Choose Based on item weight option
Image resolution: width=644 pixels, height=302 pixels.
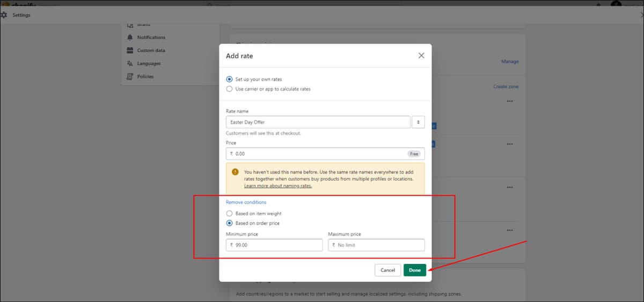pos(230,213)
